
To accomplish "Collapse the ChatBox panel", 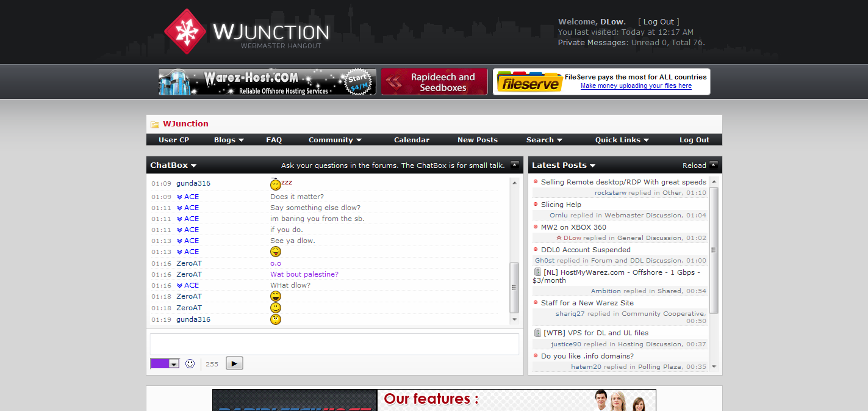I will [x=515, y=165].
